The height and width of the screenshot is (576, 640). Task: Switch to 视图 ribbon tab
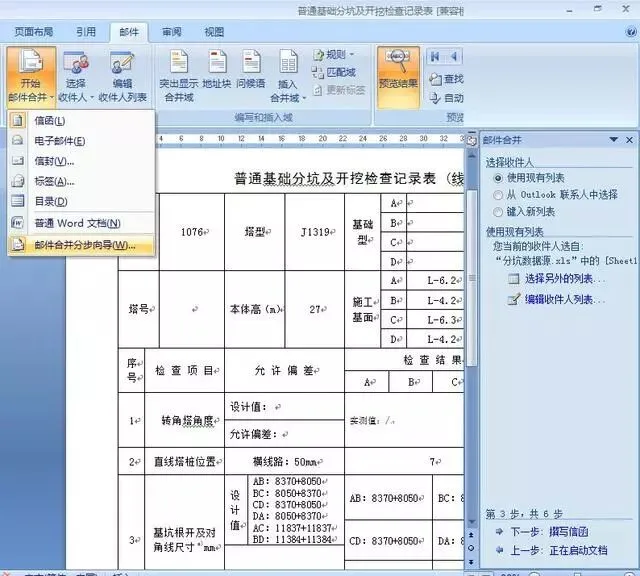(214, 32)
